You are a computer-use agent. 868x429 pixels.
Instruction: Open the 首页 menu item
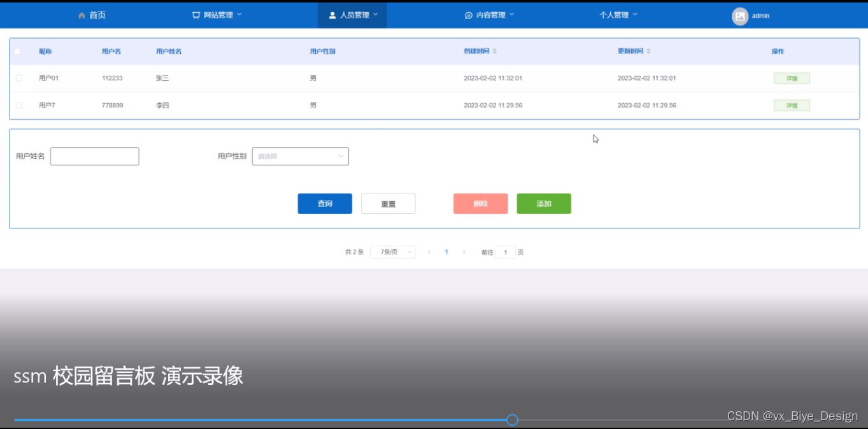[x=92, y=15]
